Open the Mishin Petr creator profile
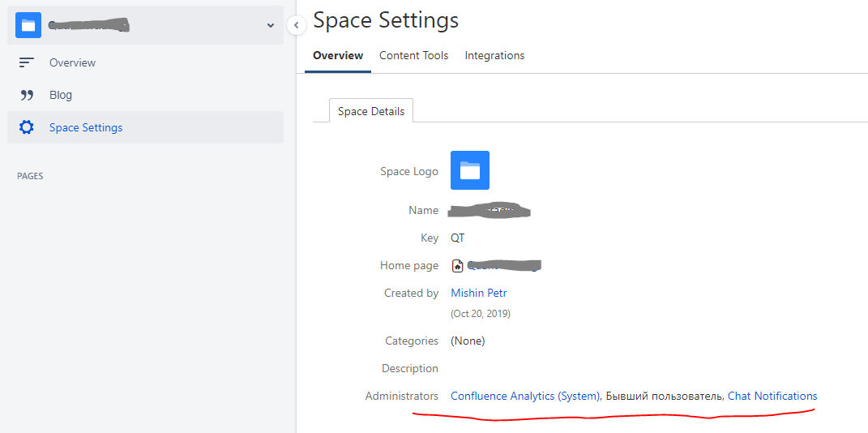Screen dimensions: 868x433 [x=479, y=293]
